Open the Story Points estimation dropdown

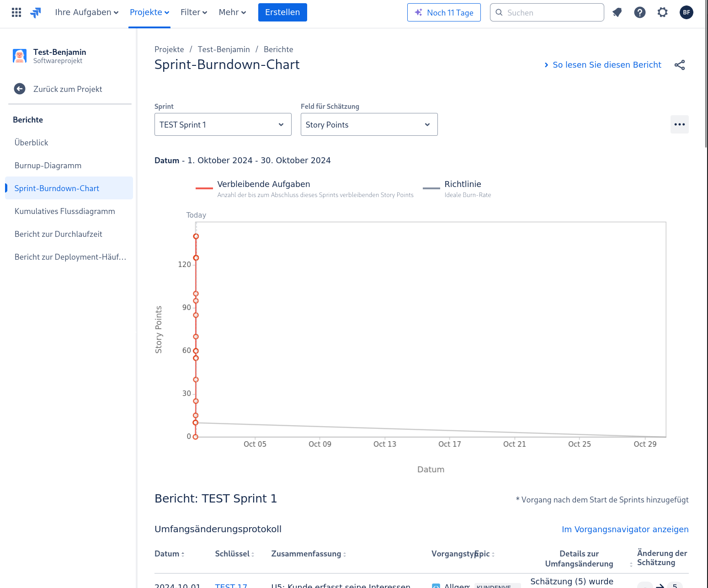tap(369, 124)
